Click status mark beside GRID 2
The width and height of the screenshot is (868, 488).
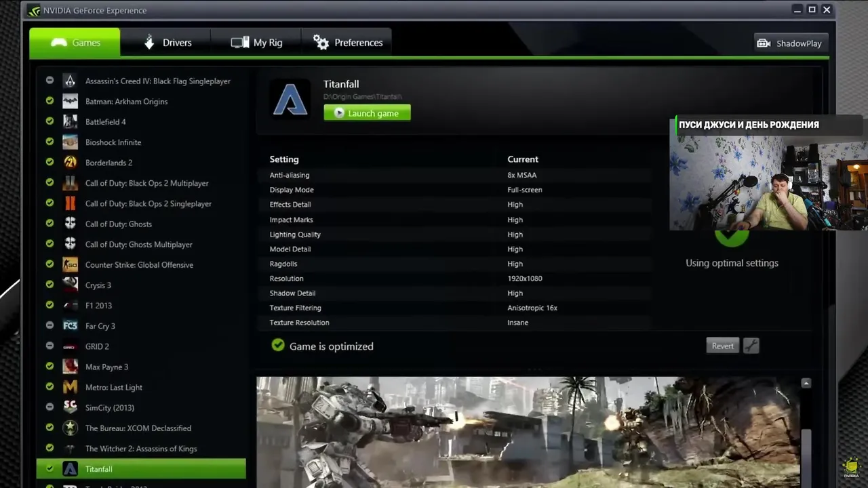tap(50, 345)
